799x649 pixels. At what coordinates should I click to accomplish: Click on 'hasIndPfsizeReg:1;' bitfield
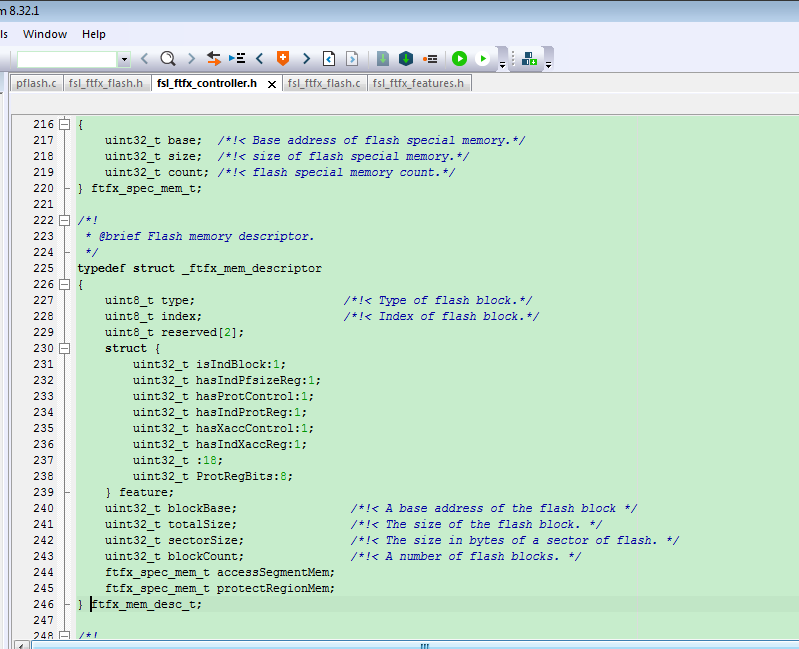click(258, 381)
